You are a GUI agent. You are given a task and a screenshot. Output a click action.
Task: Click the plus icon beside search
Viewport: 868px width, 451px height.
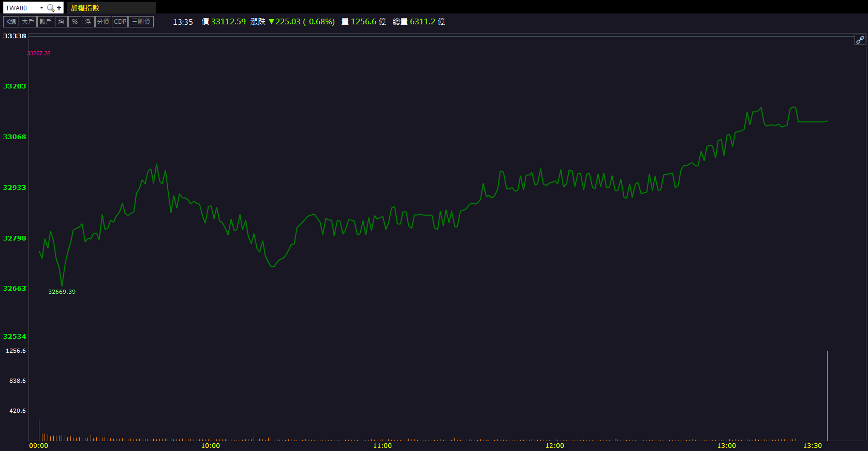point(59,8)
